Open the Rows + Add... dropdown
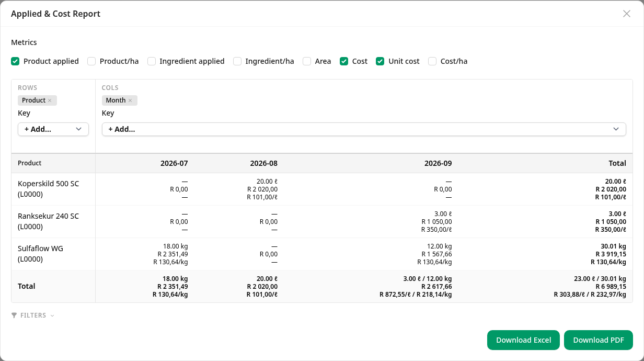This screenshot has width=644, height=361. [x=53, y=129]
